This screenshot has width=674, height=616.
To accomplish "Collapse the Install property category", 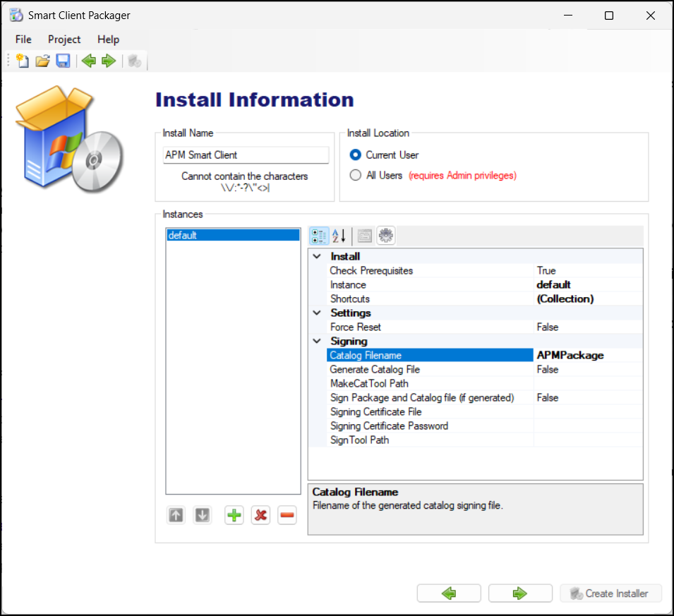I will coord(317,257).
